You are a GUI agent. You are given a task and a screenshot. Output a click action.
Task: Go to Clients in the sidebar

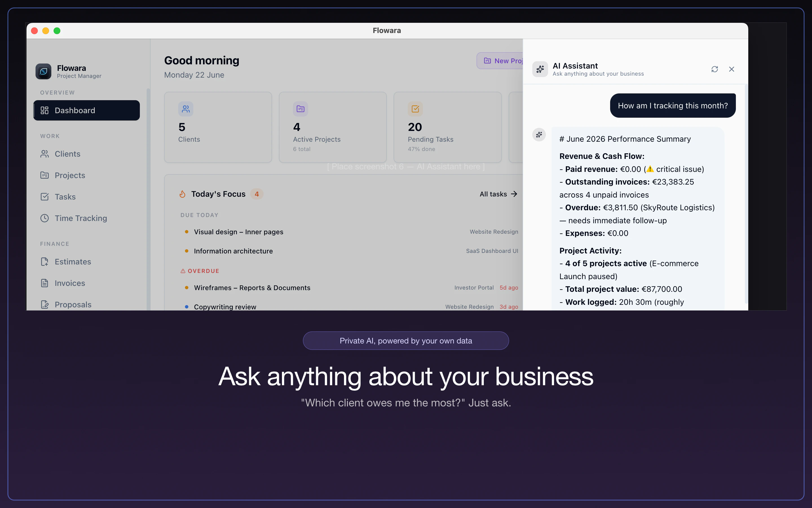(87, 154)
